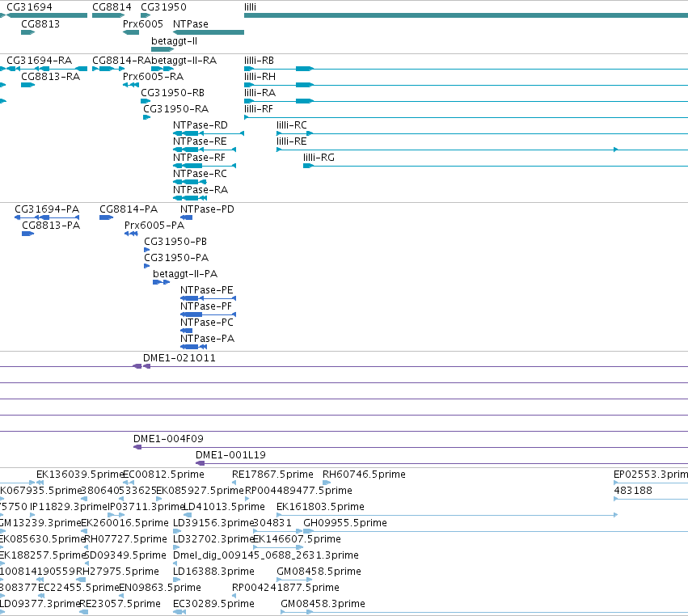
Task: Select the NTPase-PA protein label
Action: pos(208,339)
